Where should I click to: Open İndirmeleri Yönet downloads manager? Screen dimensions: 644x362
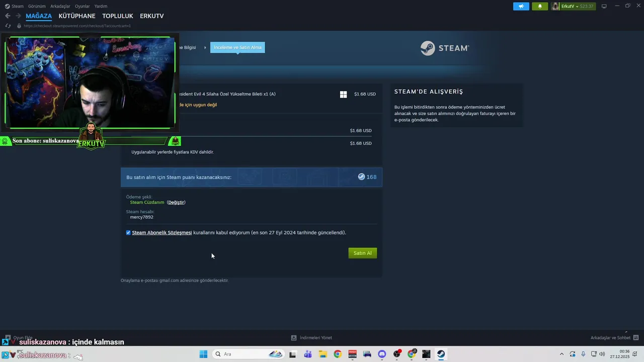coord(311,337)
